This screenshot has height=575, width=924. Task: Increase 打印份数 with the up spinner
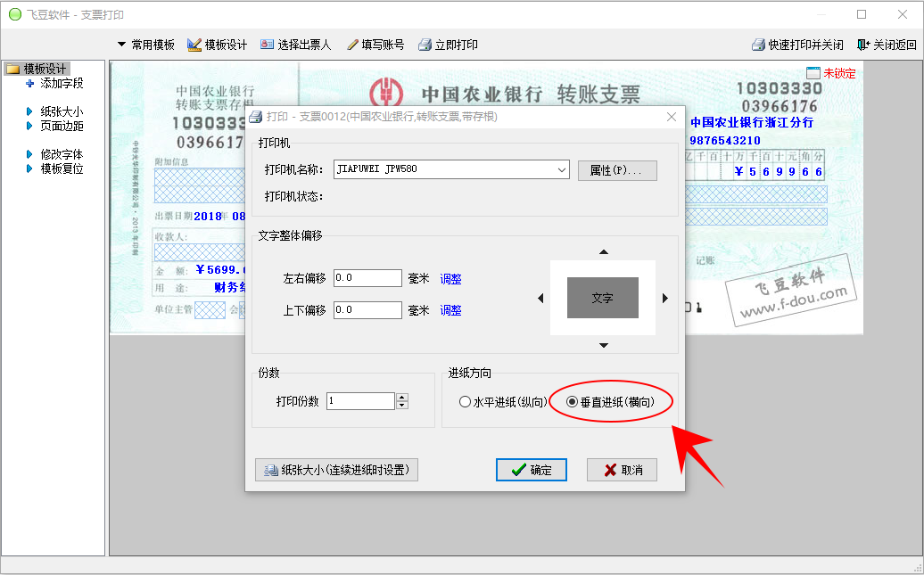(402, 397)
